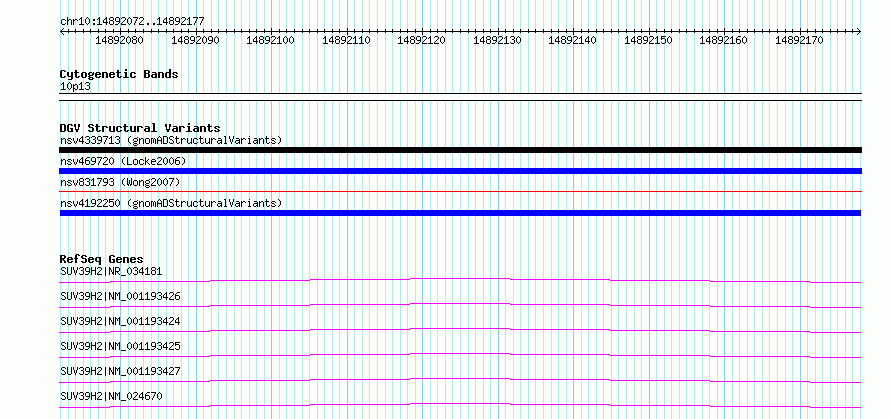Viewport: 890px width, 419px height.
Task: Click the magenta NR_034181 intron line
Action: coord(460,278)
